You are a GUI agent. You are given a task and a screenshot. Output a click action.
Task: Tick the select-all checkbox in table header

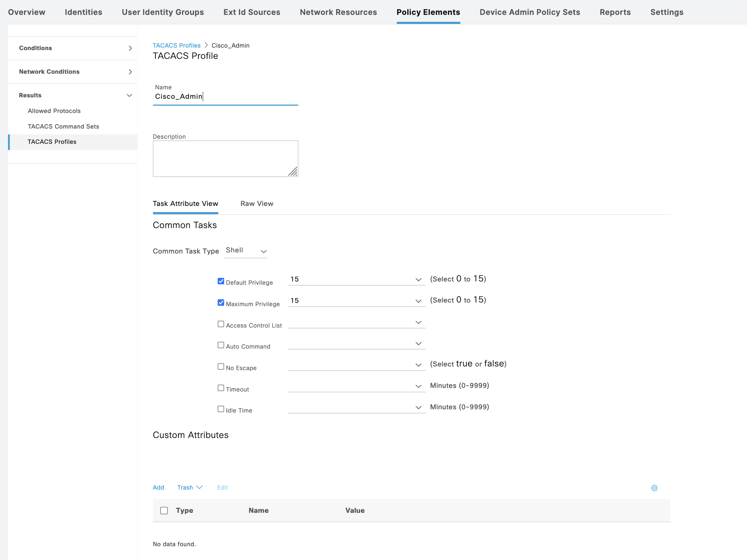coord(164,511)
